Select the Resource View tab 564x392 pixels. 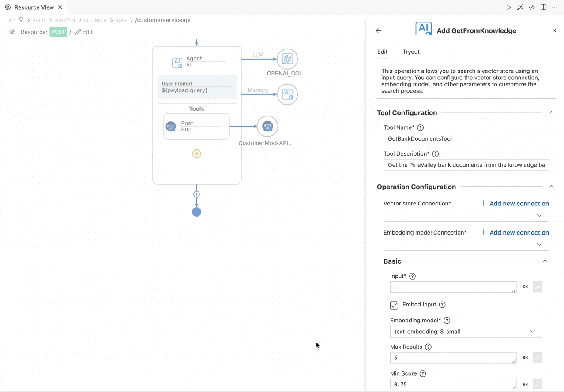coord(34,7)
